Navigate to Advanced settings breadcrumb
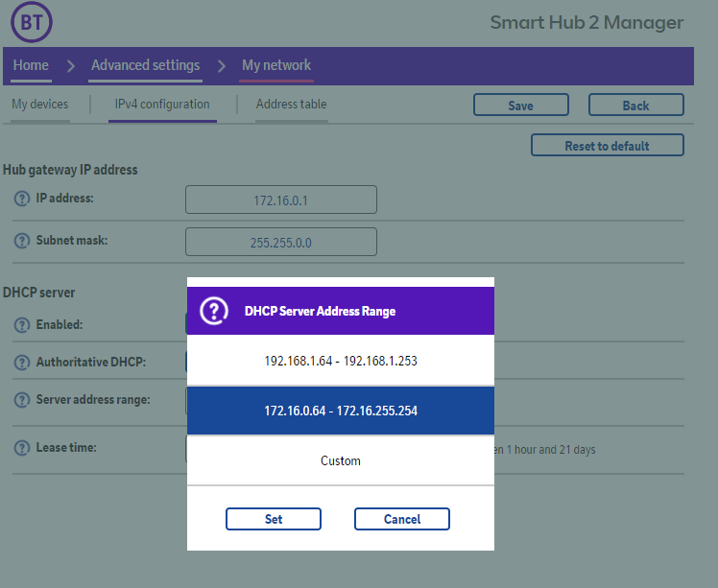 click(145, 65)
